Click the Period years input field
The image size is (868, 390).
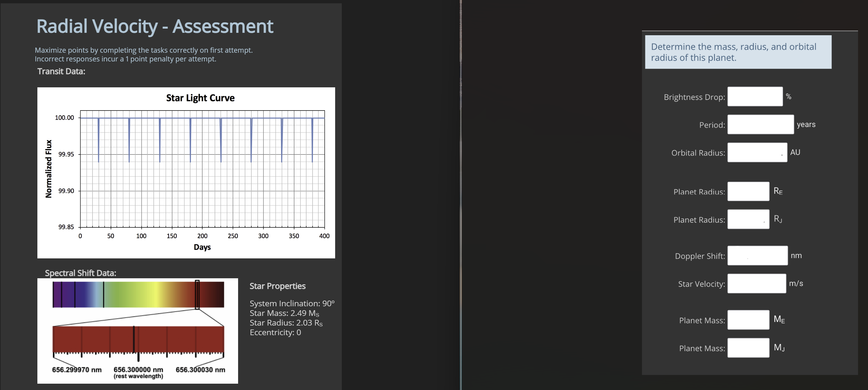[760, 125]
